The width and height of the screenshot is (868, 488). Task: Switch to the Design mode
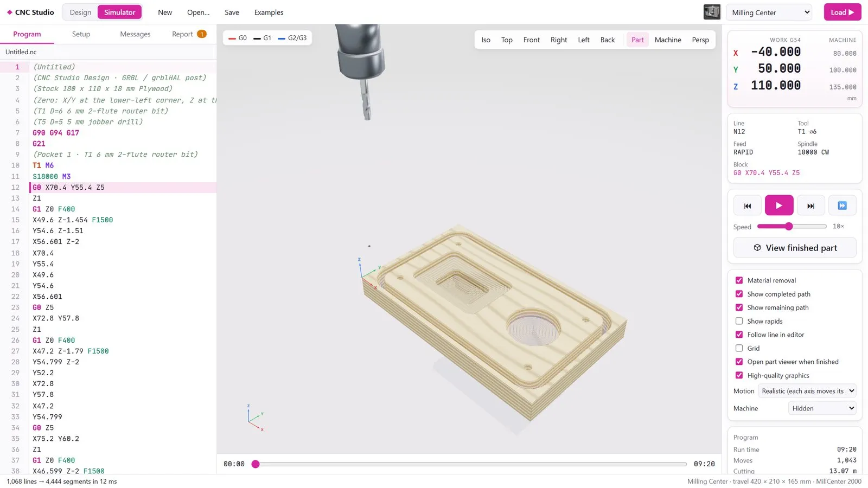tap(80, 12)
